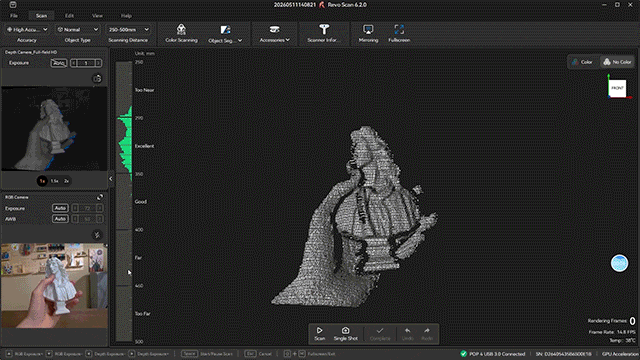
Task: Collapse the left camera panel arrow
Action: coord(110,179)
